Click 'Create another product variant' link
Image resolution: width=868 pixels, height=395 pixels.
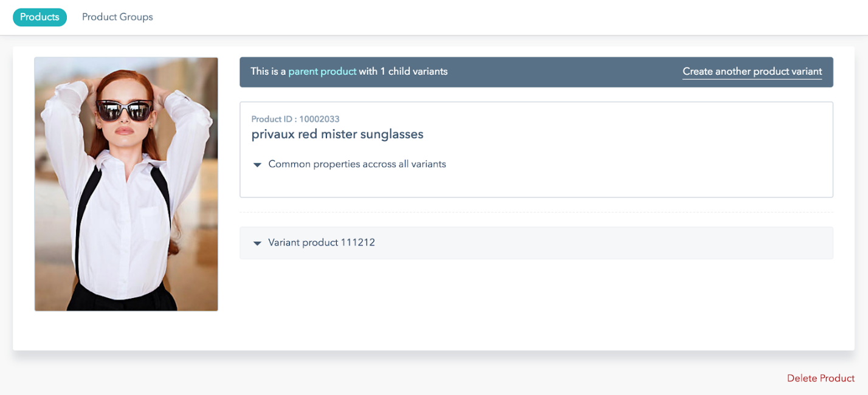[x=752, y=72]
